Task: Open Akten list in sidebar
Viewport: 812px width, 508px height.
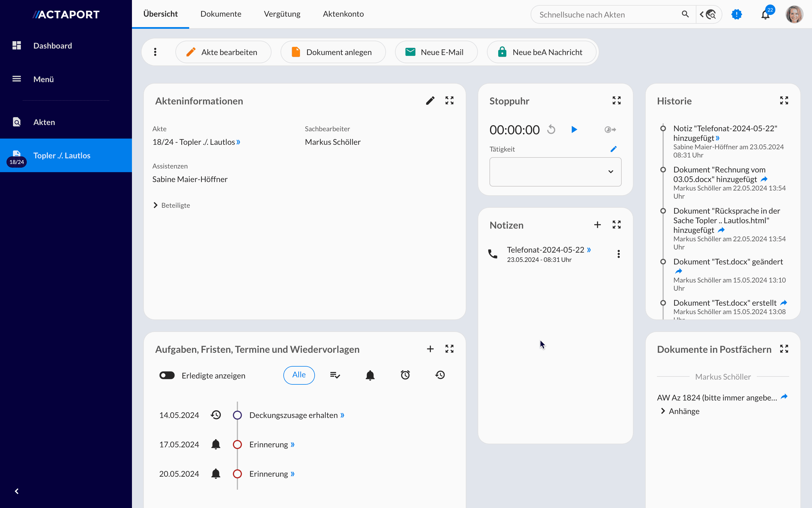Action: (66, 122)
